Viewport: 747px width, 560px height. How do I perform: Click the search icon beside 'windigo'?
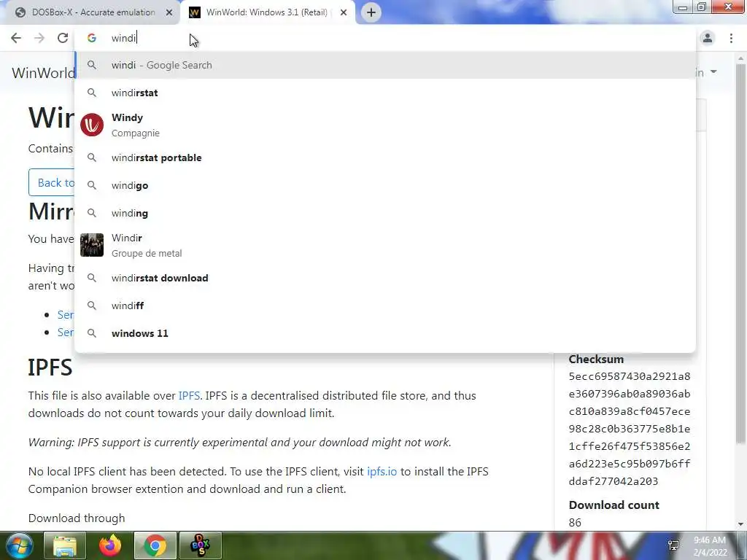tap(92, 185)
